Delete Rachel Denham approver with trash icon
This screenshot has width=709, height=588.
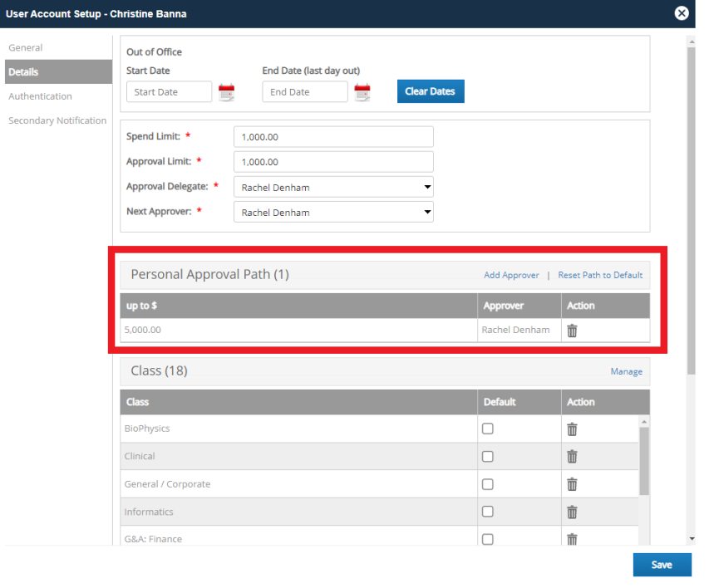tap(572, 331)
